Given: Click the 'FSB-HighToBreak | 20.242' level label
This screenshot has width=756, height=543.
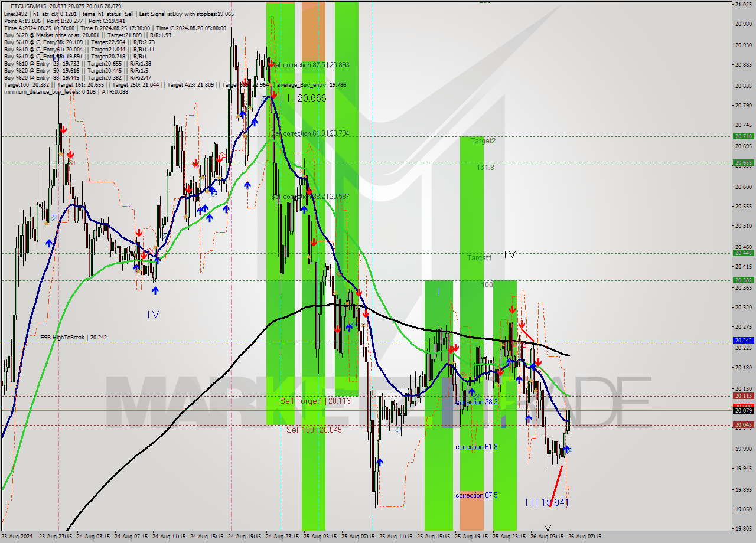Looking at the screenshot, I should 74,338.
